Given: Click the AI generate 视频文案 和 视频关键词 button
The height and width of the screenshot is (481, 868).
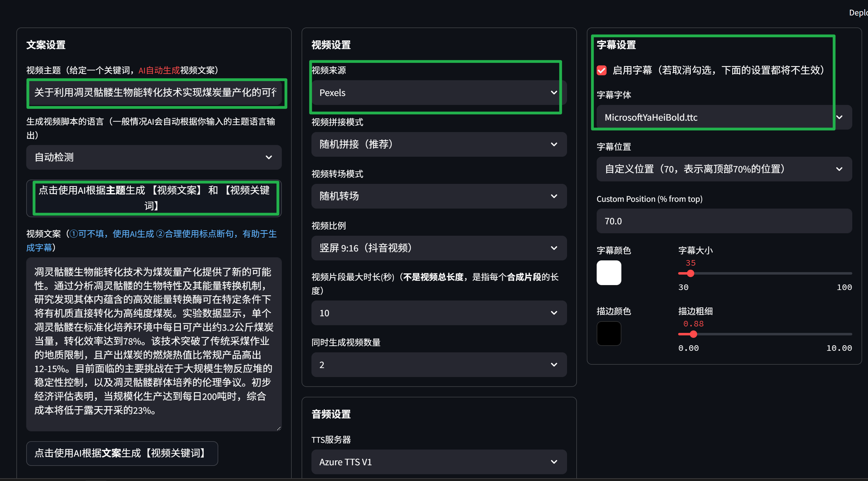Looking at the screenshot, I should pyautogui.click(x=154, y=198).
